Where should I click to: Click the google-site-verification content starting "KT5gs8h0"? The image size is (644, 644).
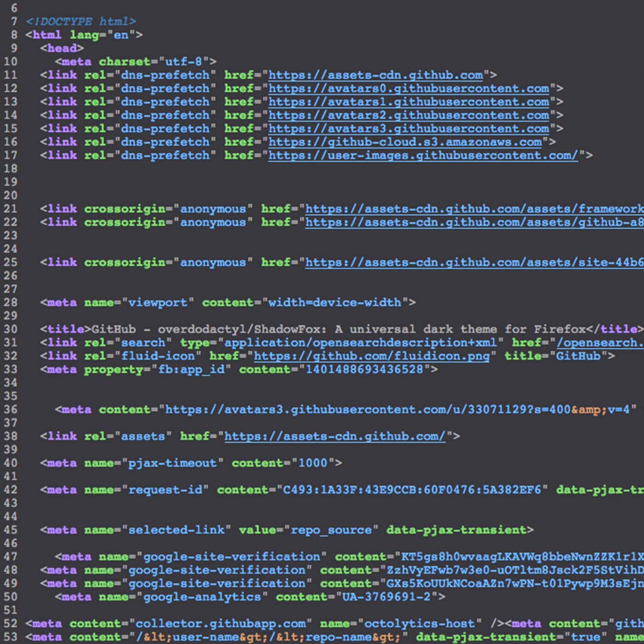522,557
